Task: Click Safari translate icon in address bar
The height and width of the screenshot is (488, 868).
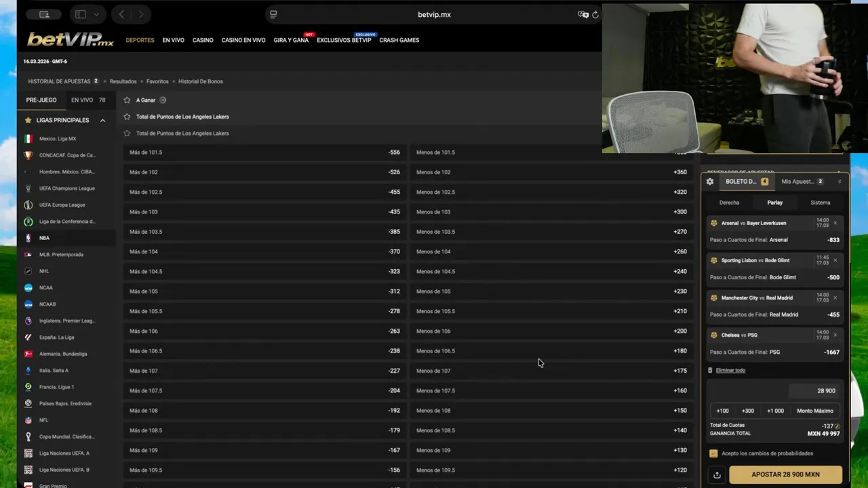Action: pos(583,14)
